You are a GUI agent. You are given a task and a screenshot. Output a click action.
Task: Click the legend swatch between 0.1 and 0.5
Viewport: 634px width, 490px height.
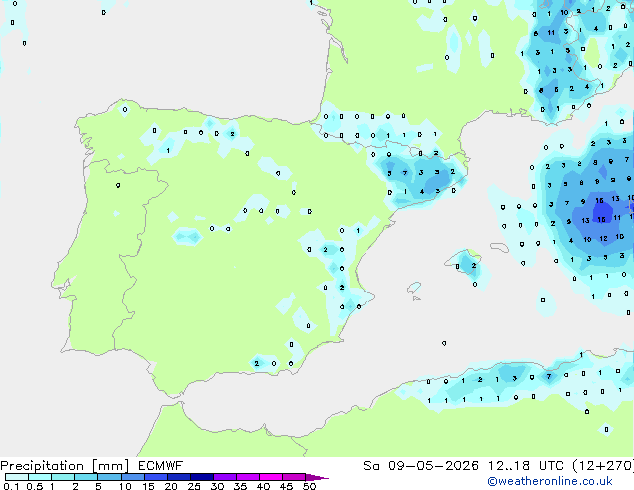coord(17,477)
